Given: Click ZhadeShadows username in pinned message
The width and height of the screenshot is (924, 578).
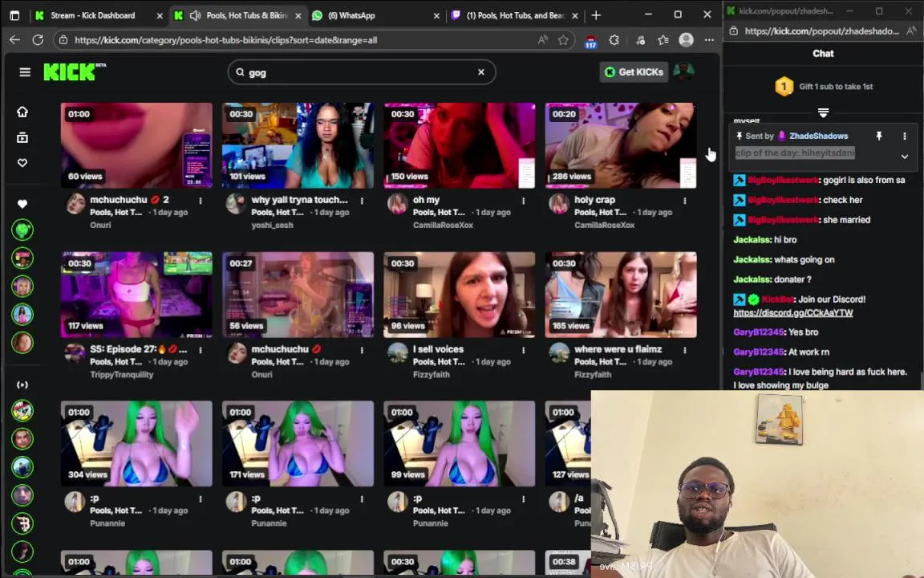Looking at the screenshot, I should pos(818,136).
